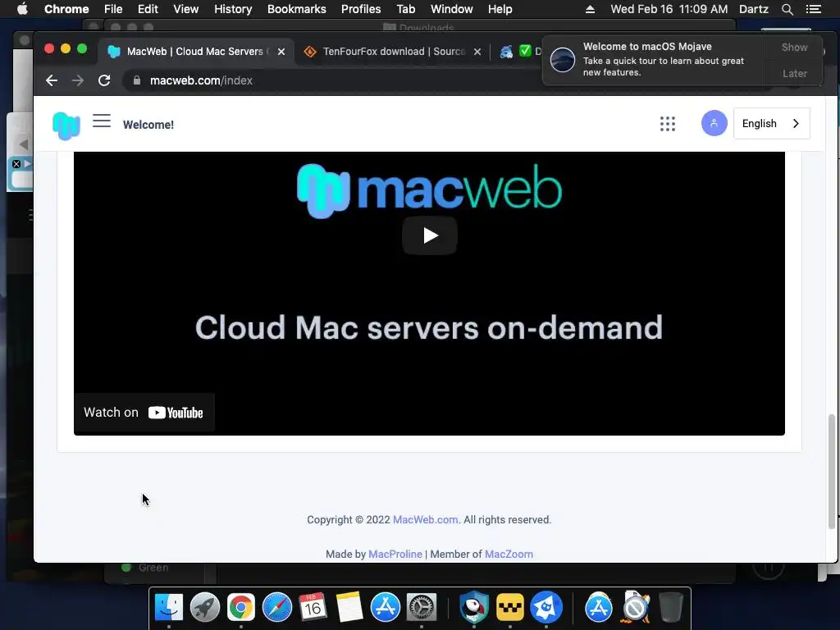840x630 pixels.
Task: Open the Apple menu
Action: 22,9
